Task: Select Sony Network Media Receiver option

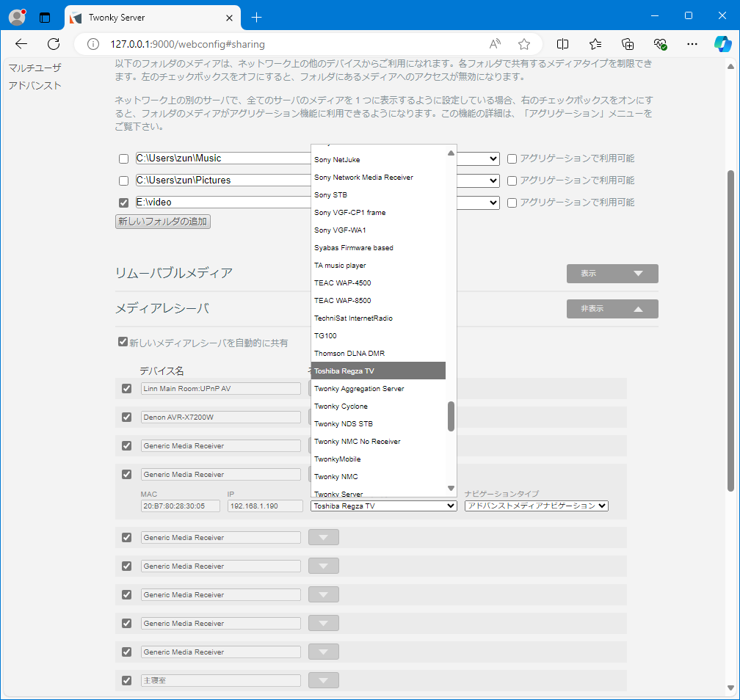Action: [x=378, y=178]
